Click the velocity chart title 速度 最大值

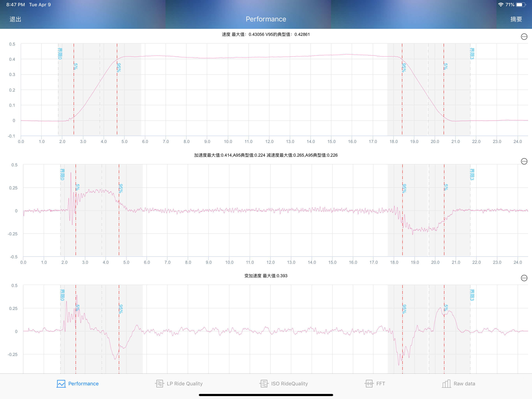[x=266, y=34]
